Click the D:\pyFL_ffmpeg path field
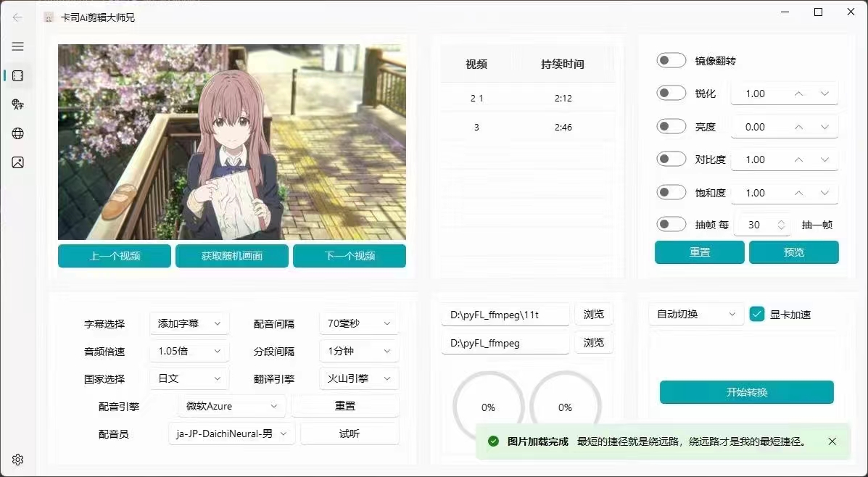This screenshot has width=868, height=477. pyautogui.click(x=505, y=343)
